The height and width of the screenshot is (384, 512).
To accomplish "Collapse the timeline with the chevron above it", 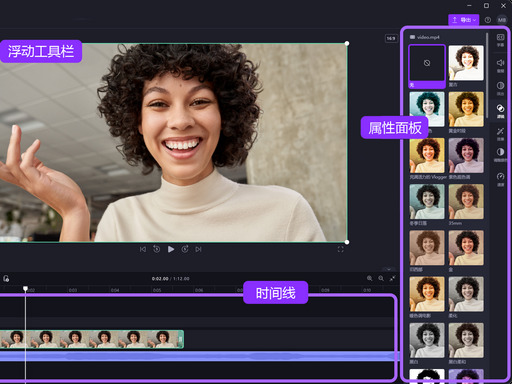I will tap(389, 269).
